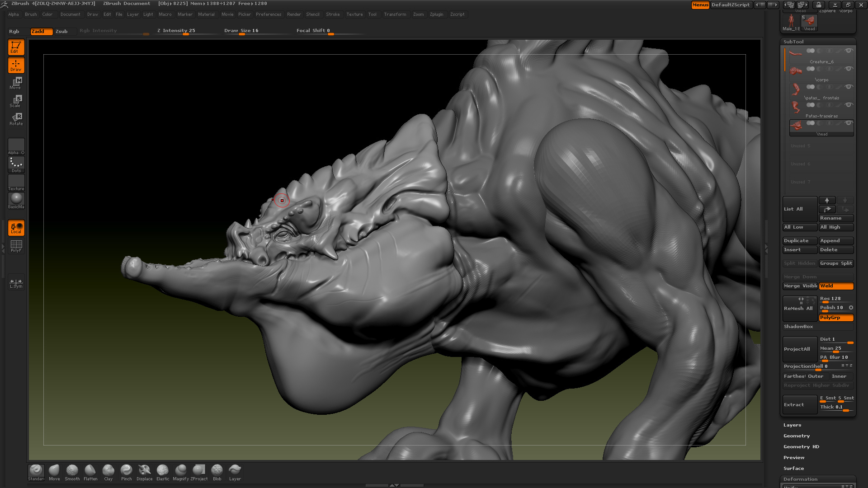Select the Magnify brush
Image resolution: width=868 pixels, height=488 pixels.
(x=181, y=472)
